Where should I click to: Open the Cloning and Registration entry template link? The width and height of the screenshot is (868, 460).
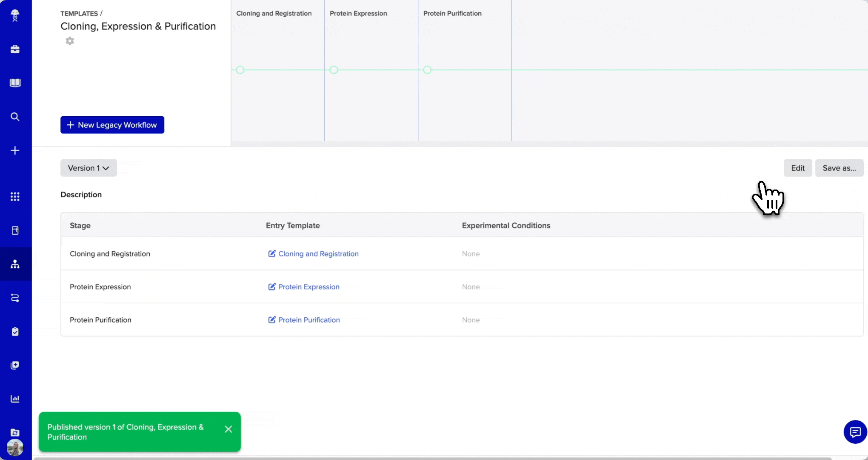click(318, 253)
